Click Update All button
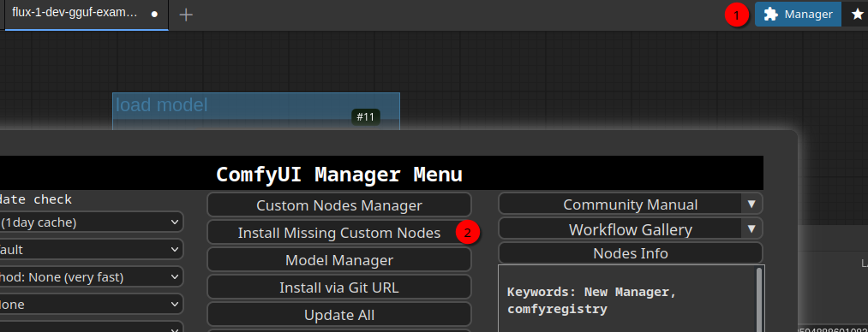 [x=338, y=314]
